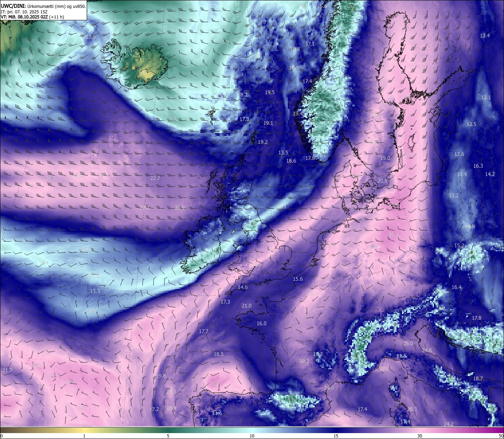Click the 19.5 value in the Norwegian Sea
The image size is (504, 439).
tap(270, 93)
